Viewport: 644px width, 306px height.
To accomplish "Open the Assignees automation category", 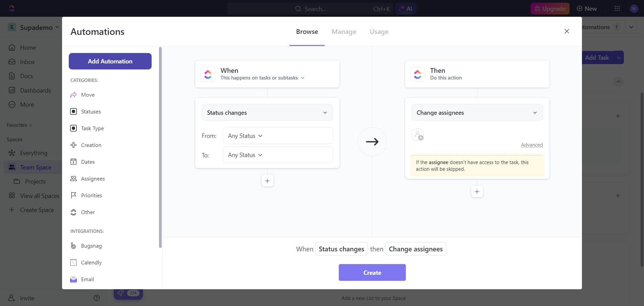I will tap(93, 178).
